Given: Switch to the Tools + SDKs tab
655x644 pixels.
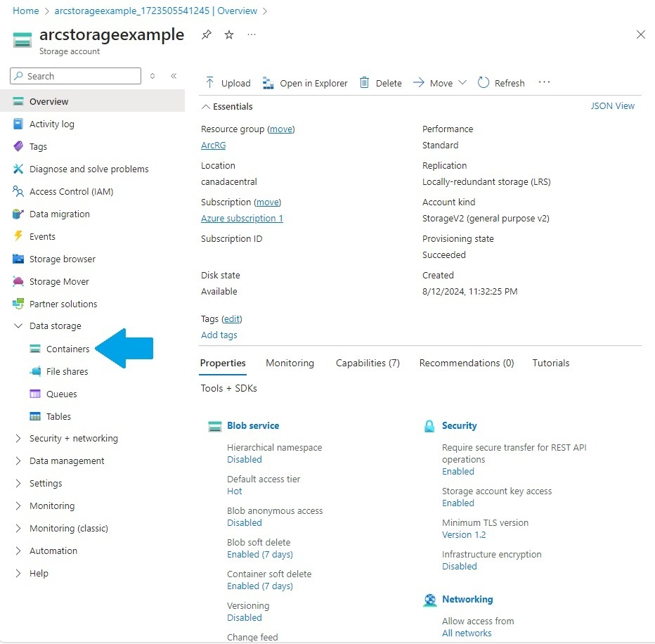Looking at the screenshot, I should [x=228, y=388].
